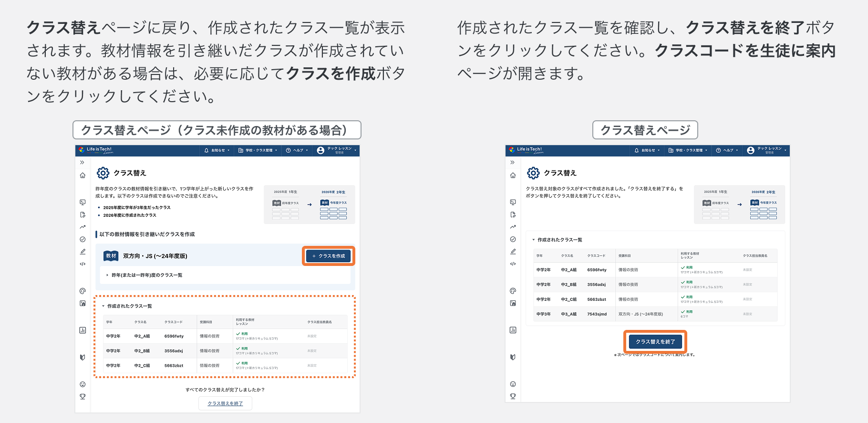Click the circled checkmark icon in left screenshot's sidebar

pyautogui.click(x=83, y=239)
